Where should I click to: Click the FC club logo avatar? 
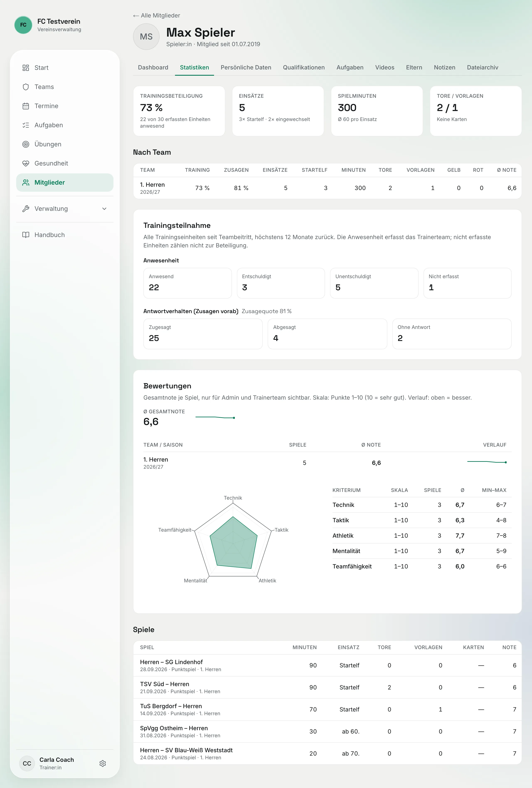coord(23,25)
